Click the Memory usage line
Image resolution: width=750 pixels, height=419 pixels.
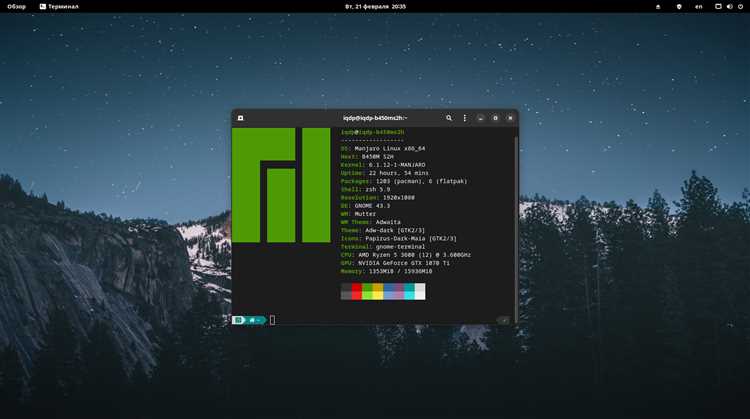pyautogui.click(x=386, y=271)
